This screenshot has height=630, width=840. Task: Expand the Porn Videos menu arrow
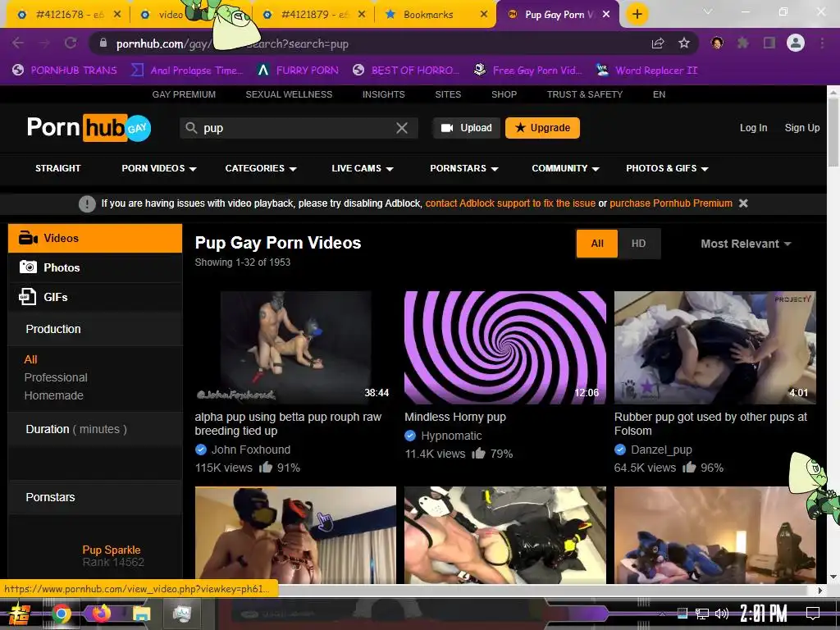coord(193,169)
